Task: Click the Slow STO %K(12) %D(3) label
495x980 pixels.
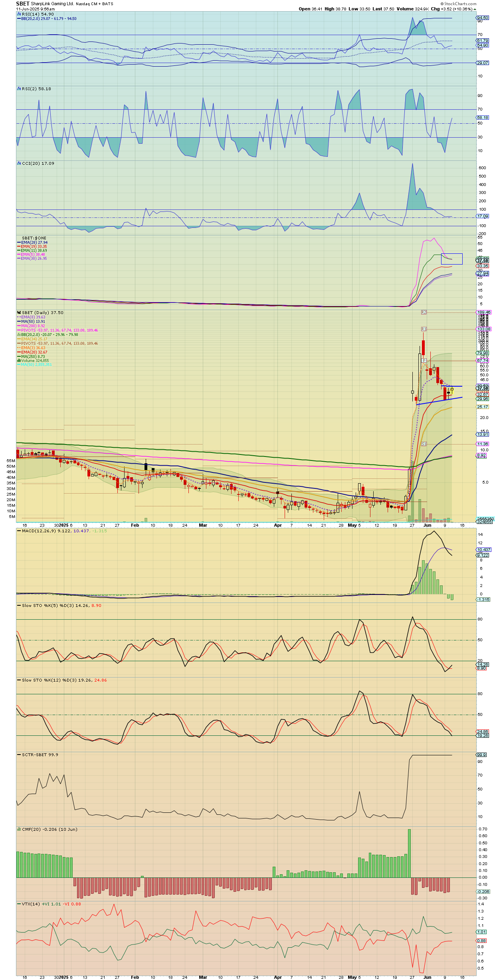Action: (x=62, y=680)
